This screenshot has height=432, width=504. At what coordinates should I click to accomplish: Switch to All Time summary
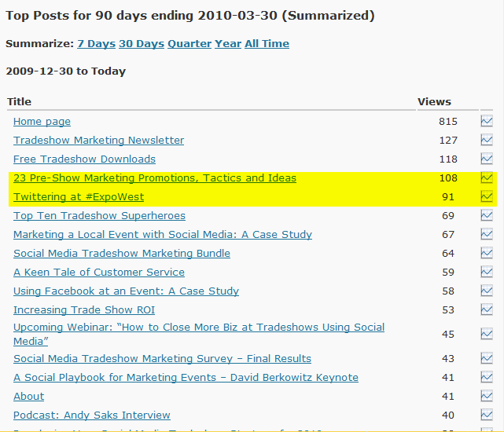[267, 44]
